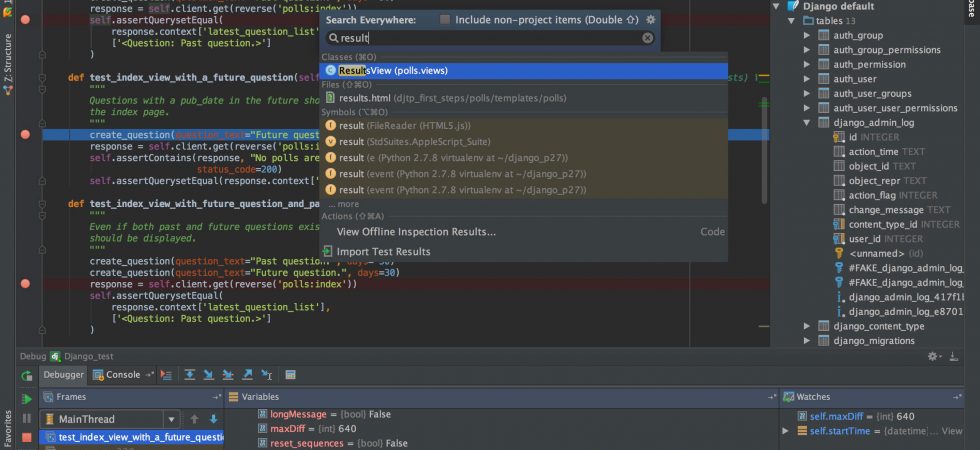Rerun Django_test with the green rerun icon
Viewport: 980px width, 450px height.
(27, 376)
